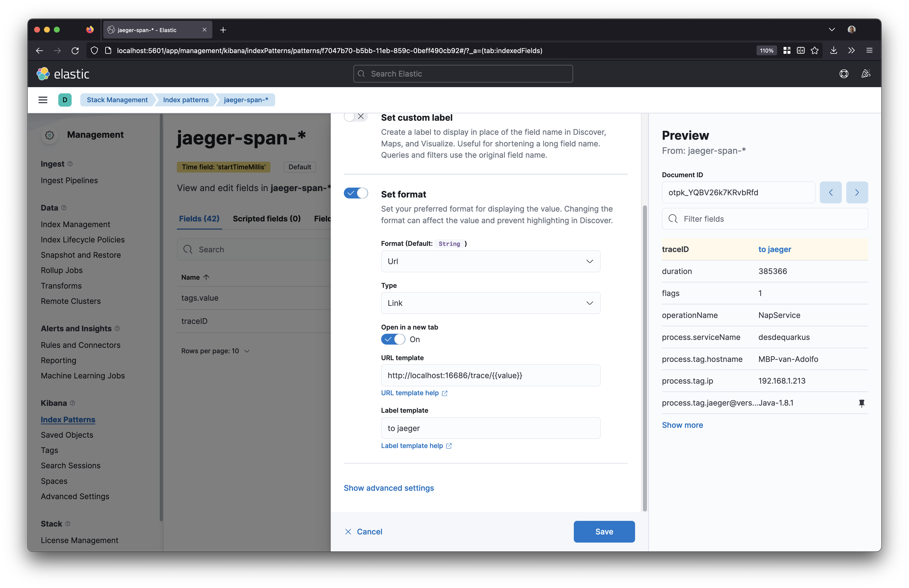Click the shield tracking protection icon
This screenshot has height=588, width=909.
point(94,50)
